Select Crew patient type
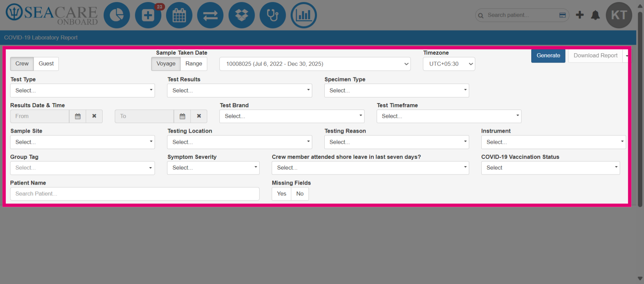644x284 pixels. tap(22, 64)
